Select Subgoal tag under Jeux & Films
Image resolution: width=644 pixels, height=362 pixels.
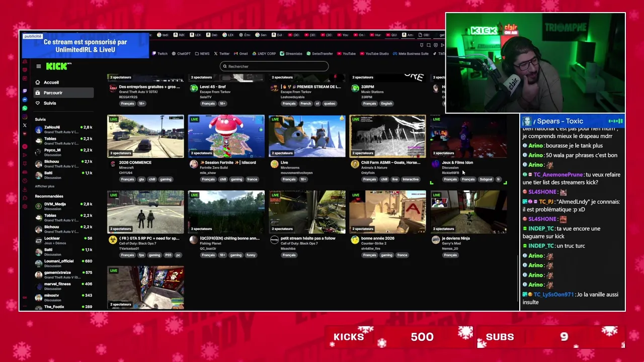[x=486, y=179]
